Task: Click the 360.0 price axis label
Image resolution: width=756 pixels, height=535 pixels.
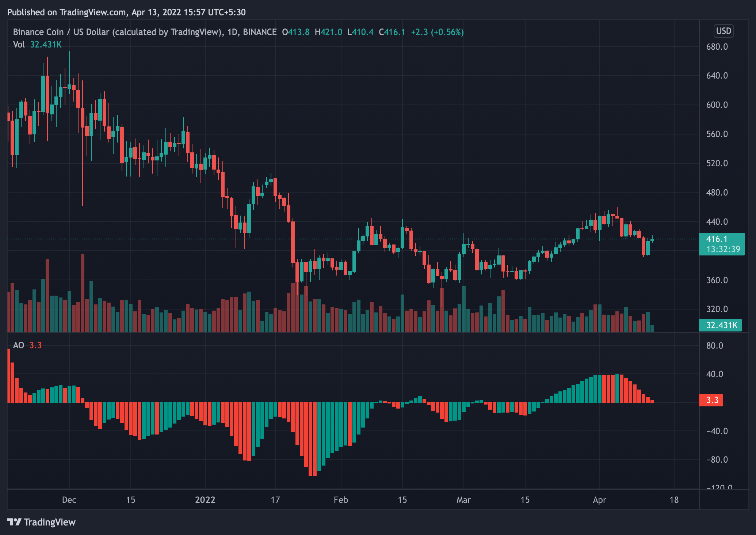Action: coord(717,280)
